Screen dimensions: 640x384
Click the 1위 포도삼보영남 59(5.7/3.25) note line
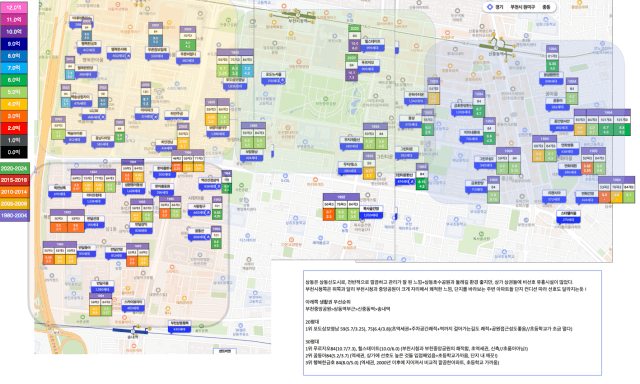coord(439,329)
